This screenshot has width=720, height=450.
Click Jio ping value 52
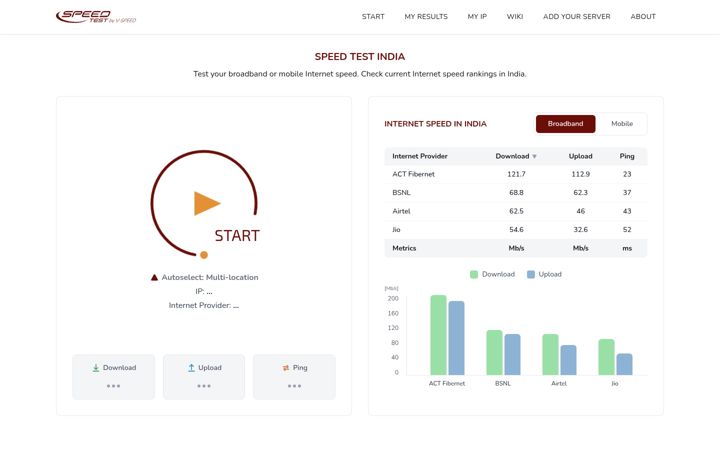627,230
